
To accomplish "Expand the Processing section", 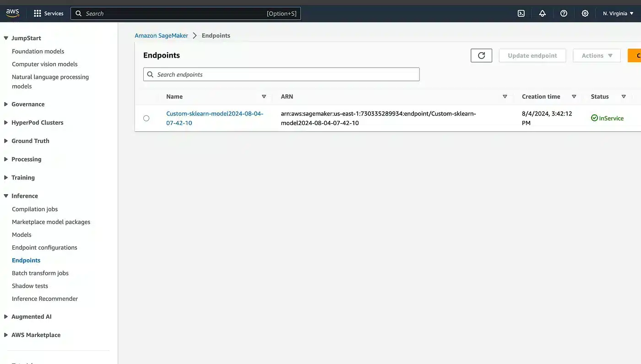I will coord(6,159).
